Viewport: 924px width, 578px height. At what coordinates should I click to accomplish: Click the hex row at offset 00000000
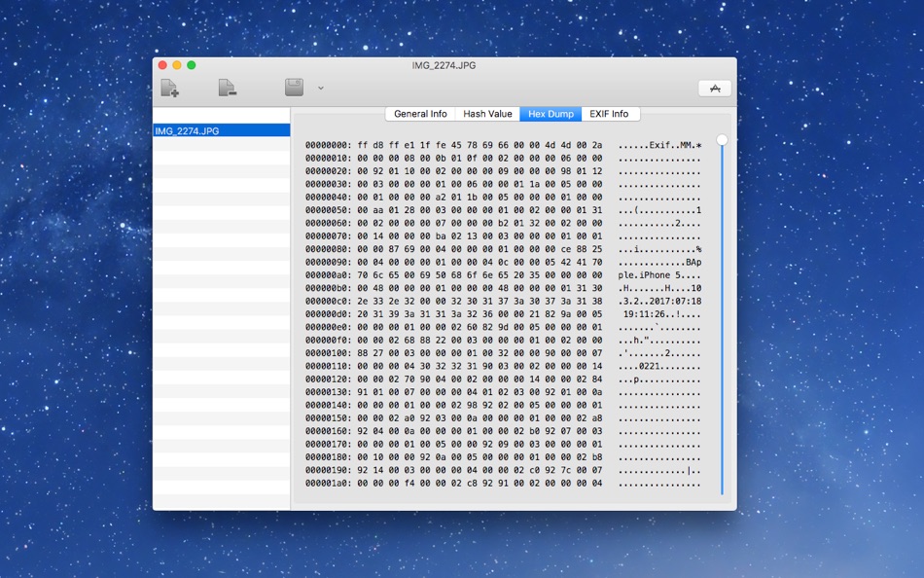coord(503,145)
